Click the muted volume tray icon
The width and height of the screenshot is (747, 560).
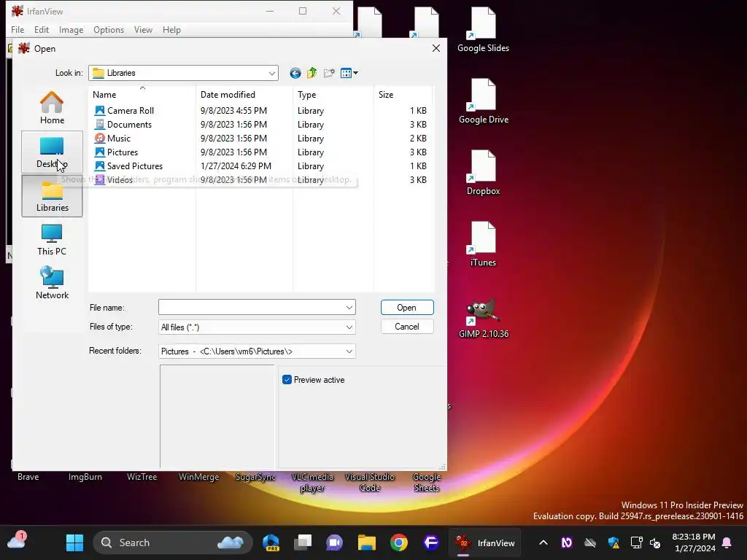point(655,542)
